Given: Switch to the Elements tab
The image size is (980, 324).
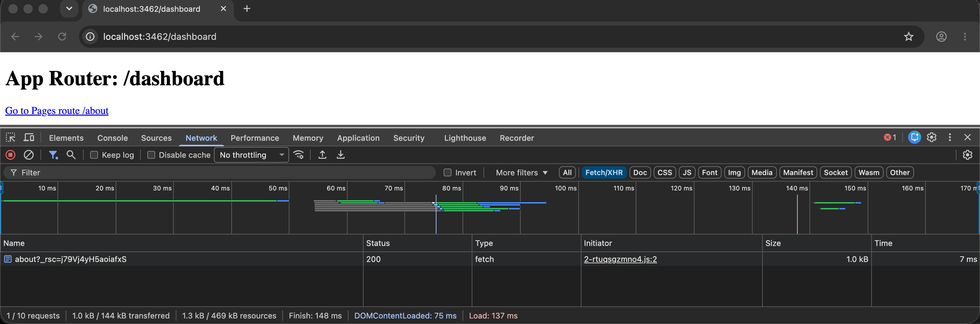Looking at the screenshot, I should click(66, 138).
